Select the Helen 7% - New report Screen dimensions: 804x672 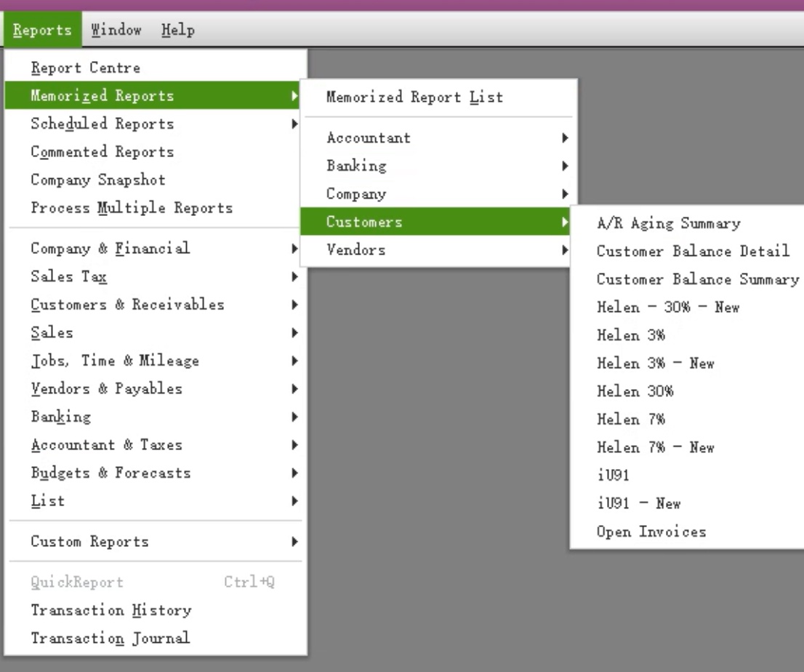(655, 447)
